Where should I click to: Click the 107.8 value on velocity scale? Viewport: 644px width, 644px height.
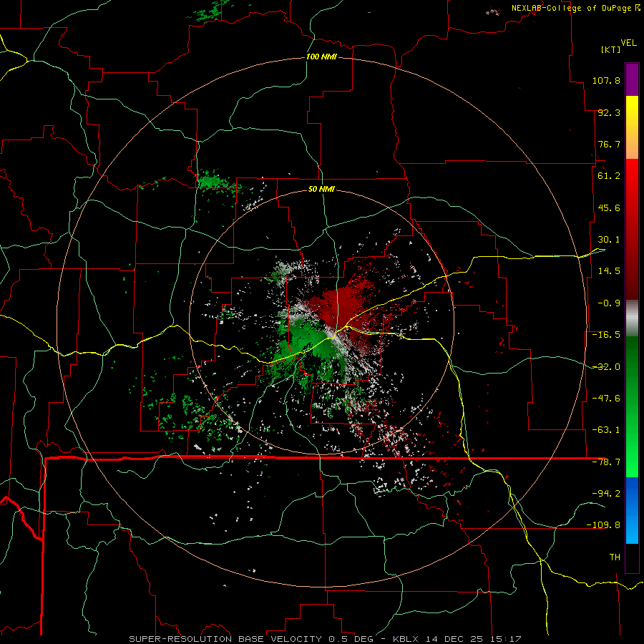click(606, 80)
